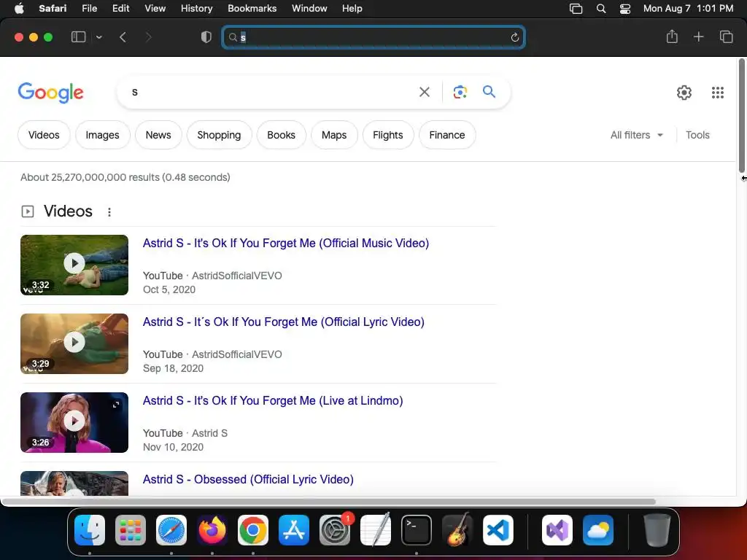Screen dimensions: 747x560
Task: Switch to Shopping results
Action: (x=219, y=135)
